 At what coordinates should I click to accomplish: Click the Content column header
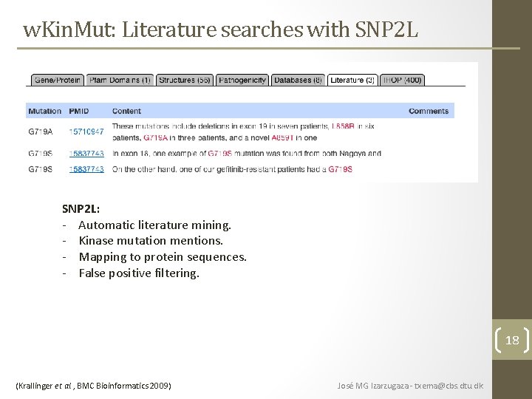pos(126,111)
